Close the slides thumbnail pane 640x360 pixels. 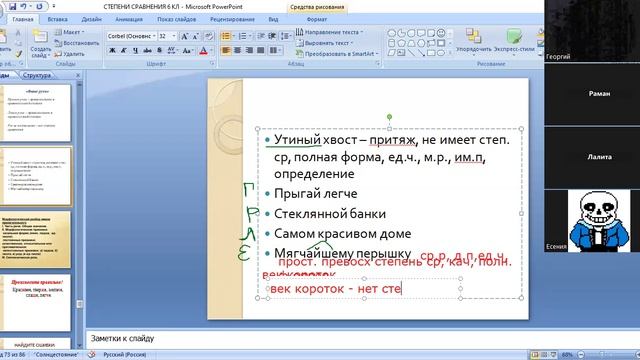click(78, 75)
